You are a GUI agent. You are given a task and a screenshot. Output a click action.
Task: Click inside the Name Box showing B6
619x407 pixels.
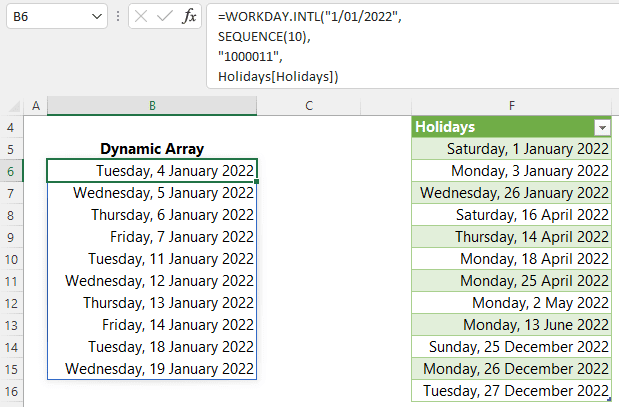[x=45, y=17]
